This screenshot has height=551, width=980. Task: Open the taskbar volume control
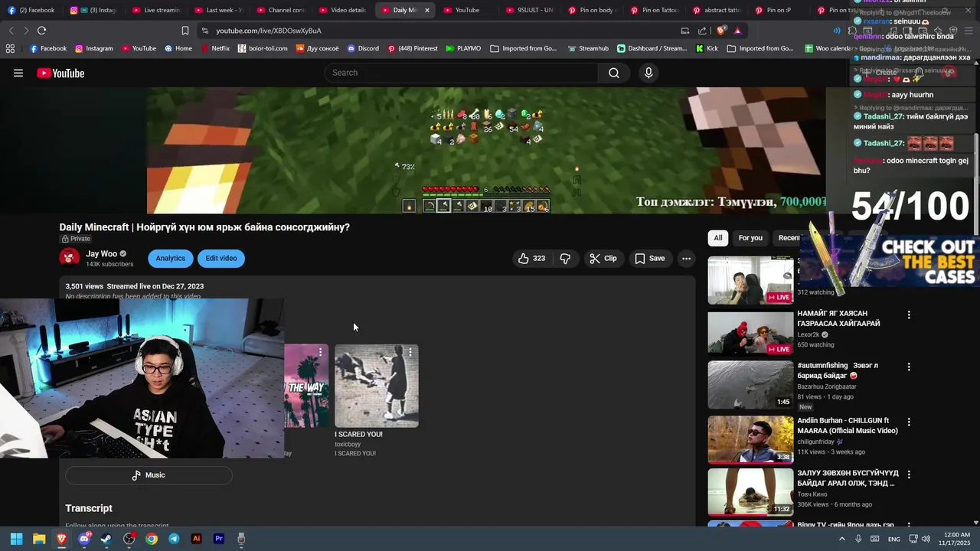[926, 539]
